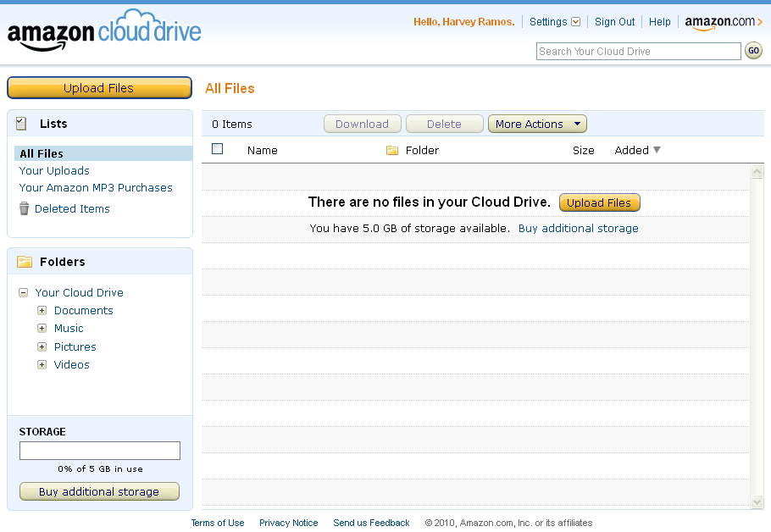
Task: Open the More Actions dropdown
Action: coord(537,124)
